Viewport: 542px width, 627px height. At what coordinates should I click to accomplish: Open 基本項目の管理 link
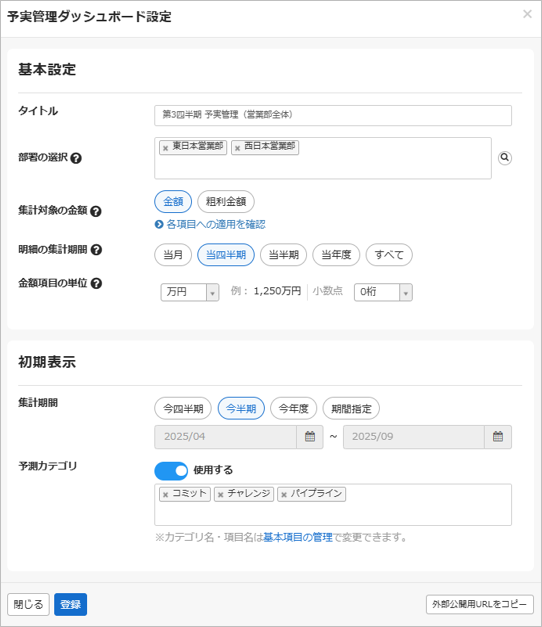(298, 537)
